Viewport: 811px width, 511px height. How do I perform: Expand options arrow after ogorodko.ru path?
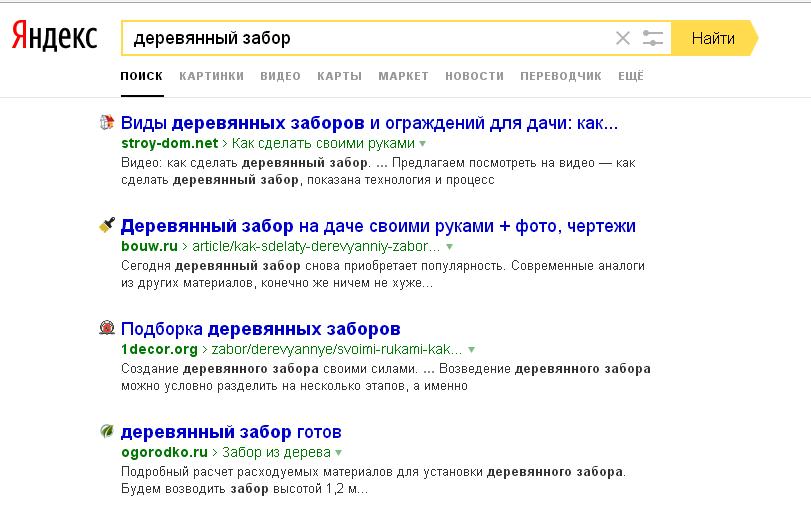pyautogui.click(x=338, y=453)
